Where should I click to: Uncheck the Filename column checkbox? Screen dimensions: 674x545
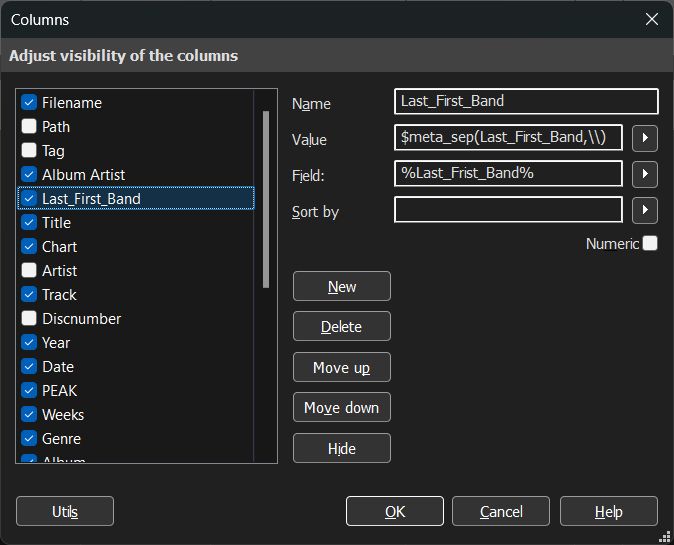point(29,102)
